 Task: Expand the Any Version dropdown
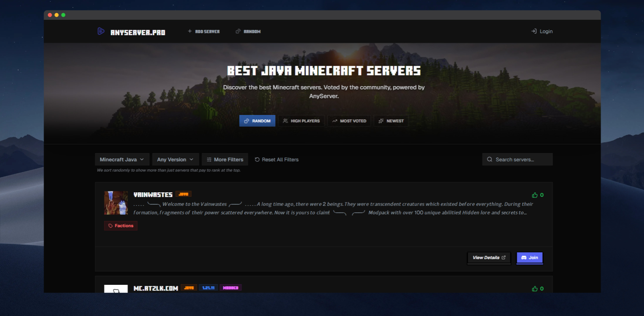point(175,159)
